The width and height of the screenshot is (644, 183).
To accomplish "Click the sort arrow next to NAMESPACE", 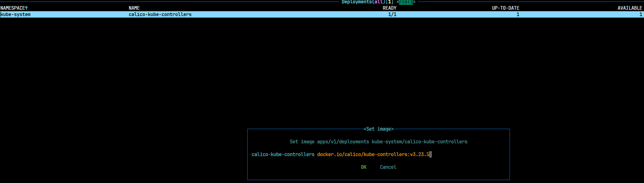I will point(26,8).
